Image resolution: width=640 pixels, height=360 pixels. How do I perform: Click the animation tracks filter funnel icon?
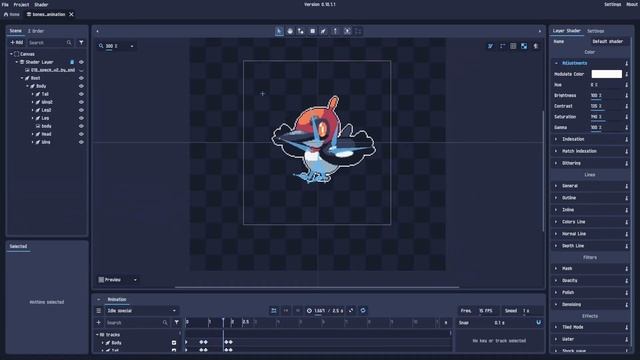(176, 322)
